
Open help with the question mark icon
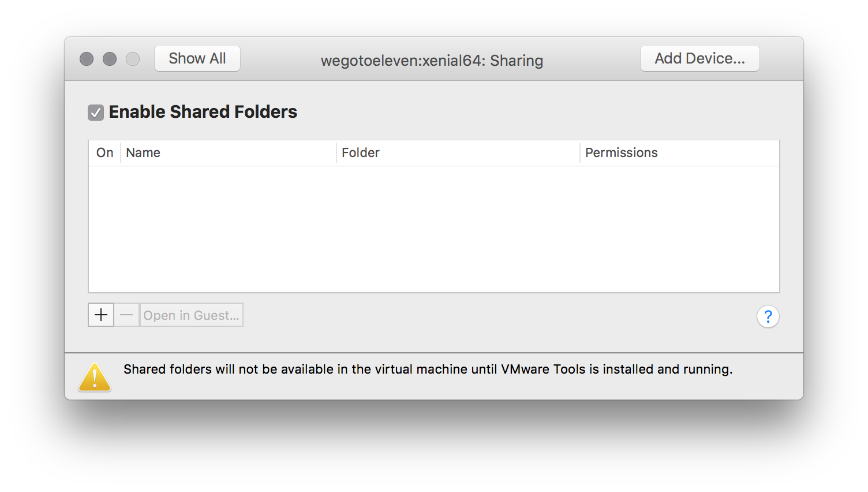pyautogui.click(x=768, y=316)
